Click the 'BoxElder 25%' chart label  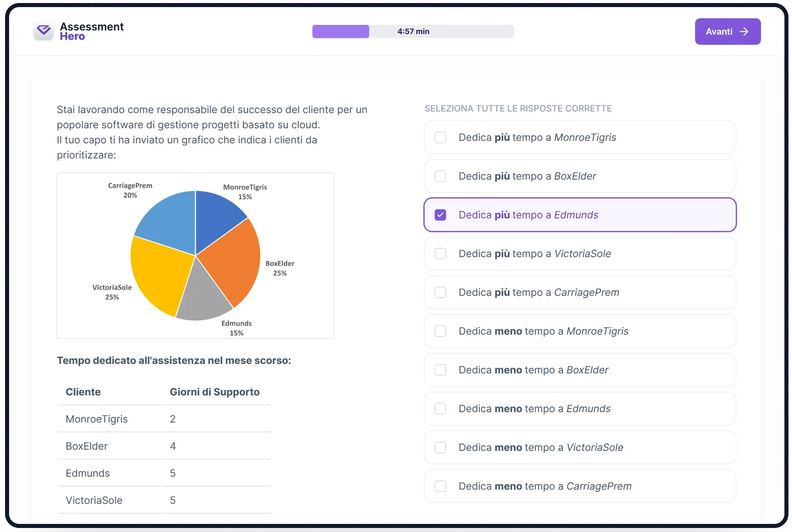point(280,268)
